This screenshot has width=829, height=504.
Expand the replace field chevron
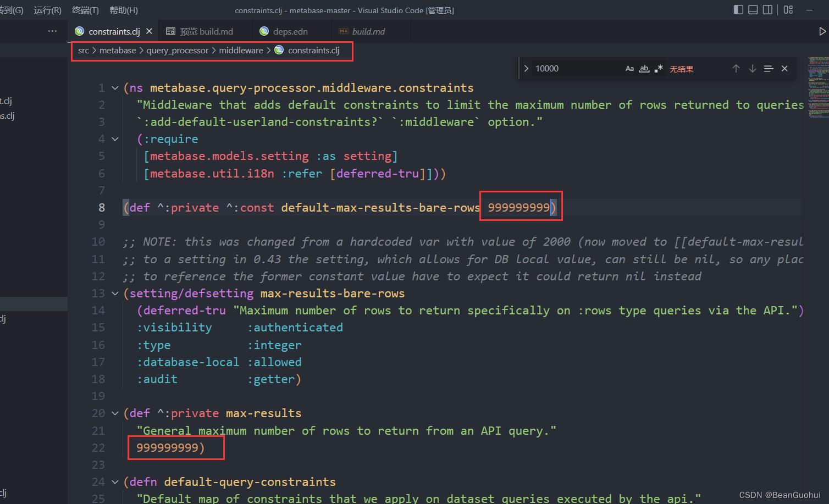click(526, 69)
